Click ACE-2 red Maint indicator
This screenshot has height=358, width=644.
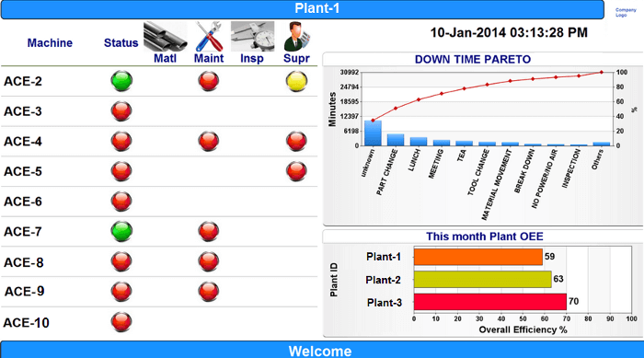point(209,81)
